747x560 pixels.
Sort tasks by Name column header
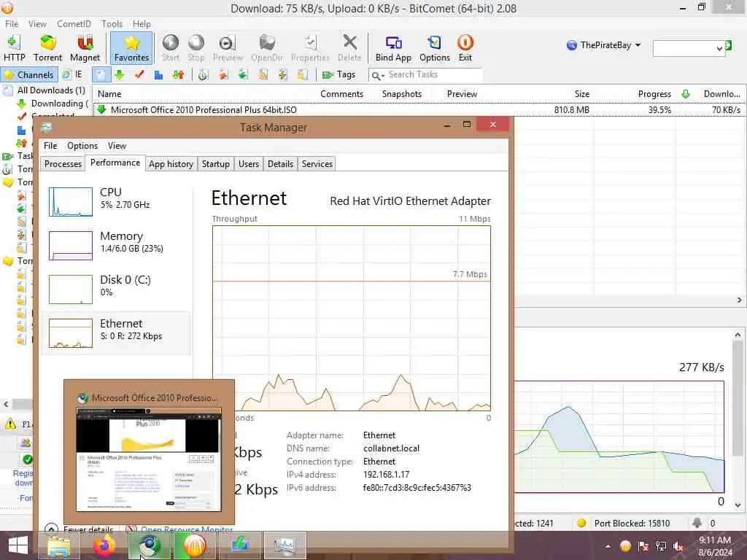[x=109, y=94]
